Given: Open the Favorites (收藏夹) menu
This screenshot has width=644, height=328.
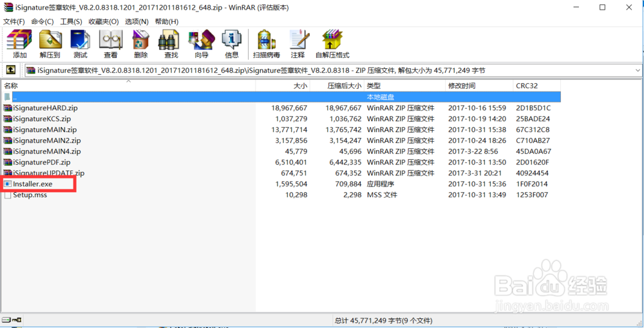Looking at the screenshot, I should click(104, 21).
